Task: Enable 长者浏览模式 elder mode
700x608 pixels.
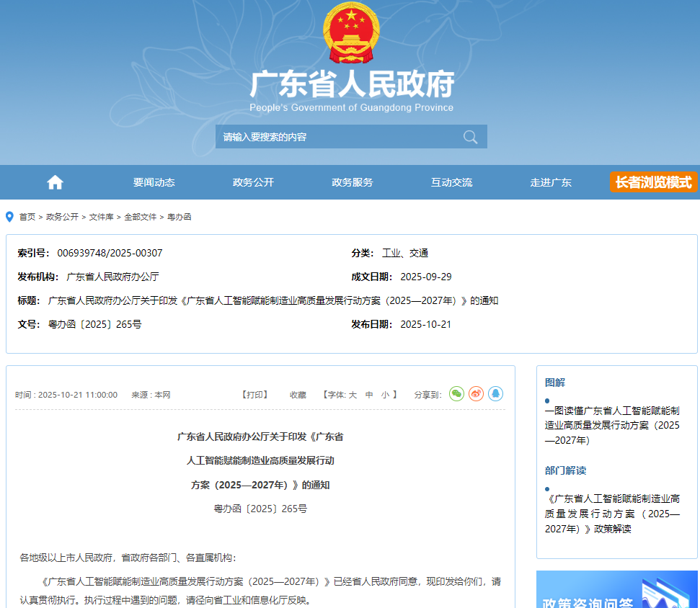Action: (653, 182)
